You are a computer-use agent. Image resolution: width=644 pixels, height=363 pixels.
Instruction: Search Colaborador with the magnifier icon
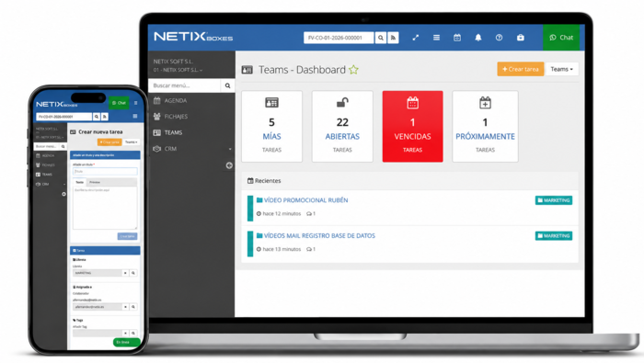click(x=133, y=307)
